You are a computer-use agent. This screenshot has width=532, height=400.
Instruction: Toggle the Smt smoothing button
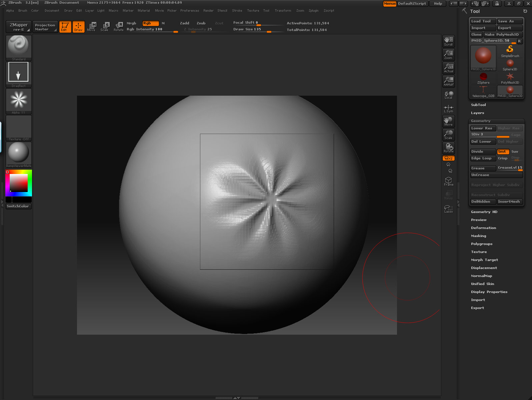(x=503, y=152)
